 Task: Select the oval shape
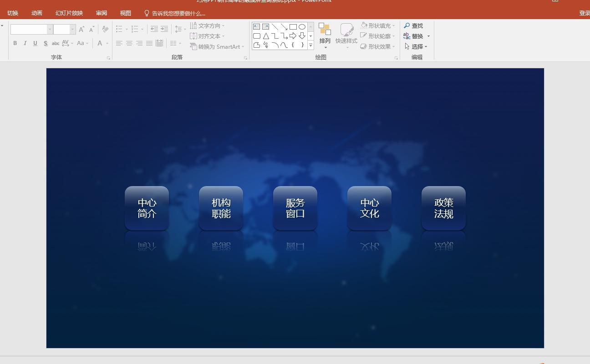[302, 27]
